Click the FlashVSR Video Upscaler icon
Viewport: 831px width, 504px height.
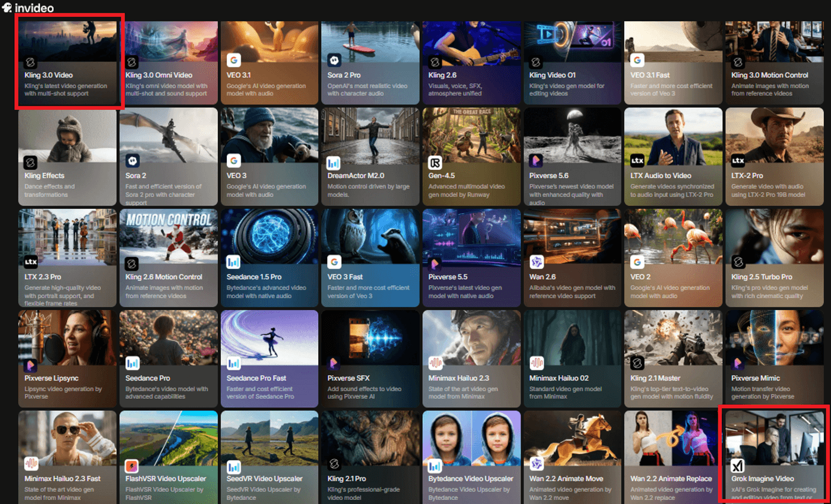tap(132, 465)
